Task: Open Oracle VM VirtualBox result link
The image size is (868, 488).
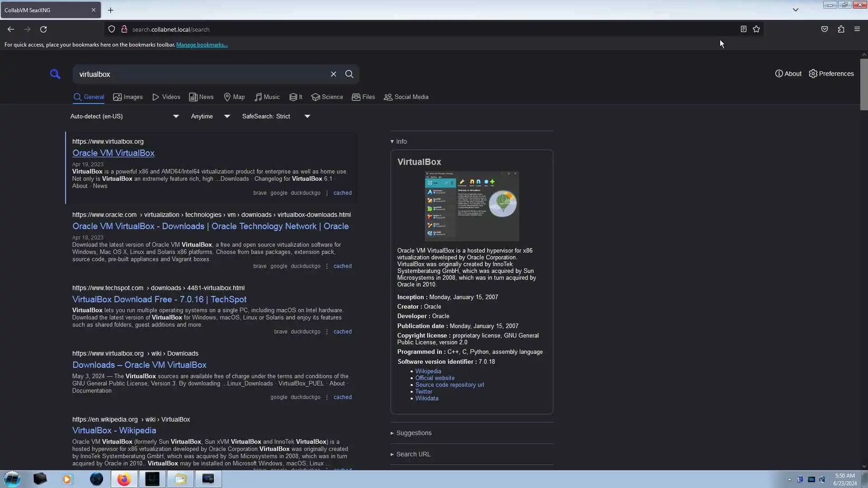Action: (x=113, y=153)
